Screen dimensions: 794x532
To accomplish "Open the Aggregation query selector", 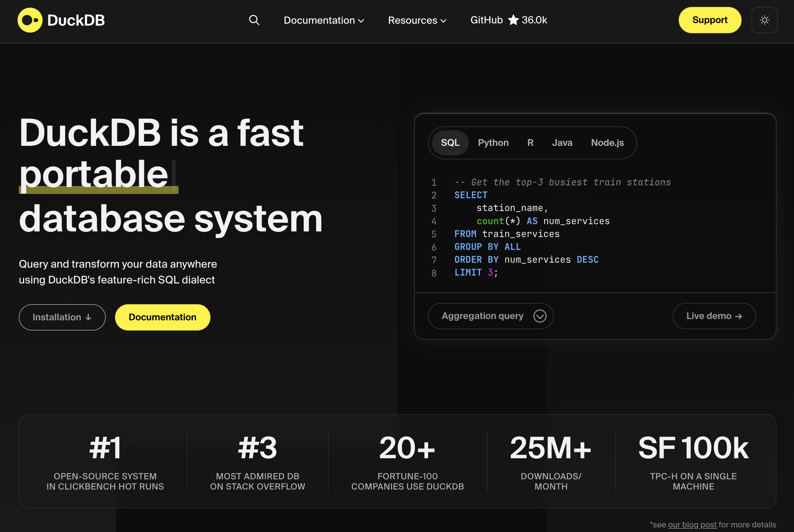I will 482,316.
